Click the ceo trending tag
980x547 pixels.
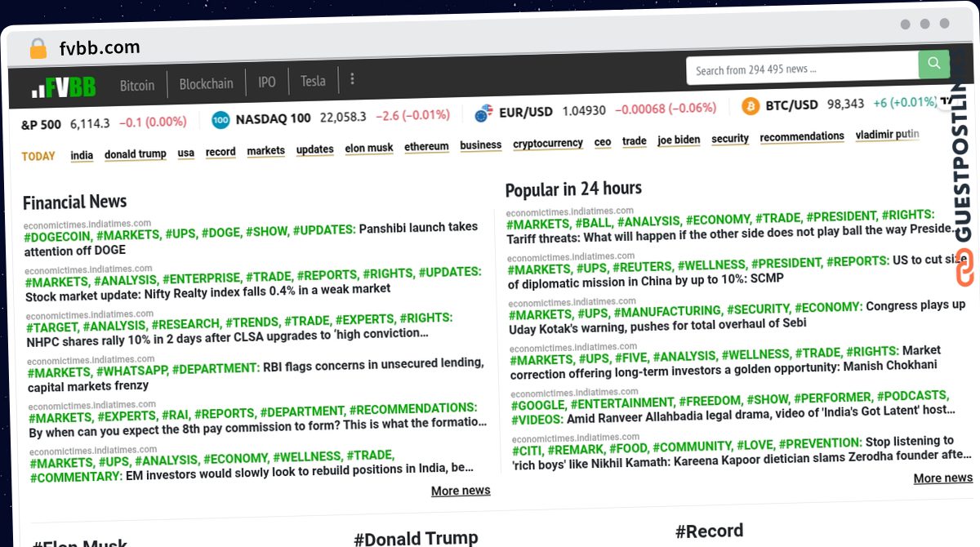tap(603, 142)
